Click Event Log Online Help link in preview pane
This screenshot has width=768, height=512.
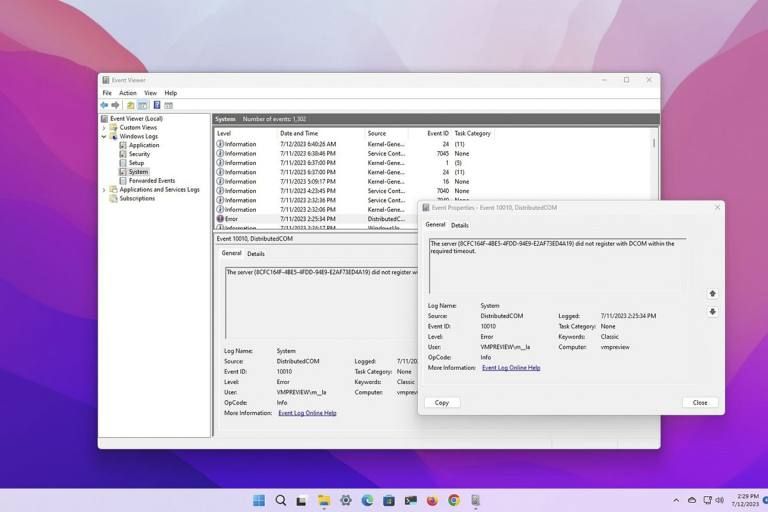click(x=307, y=413)
